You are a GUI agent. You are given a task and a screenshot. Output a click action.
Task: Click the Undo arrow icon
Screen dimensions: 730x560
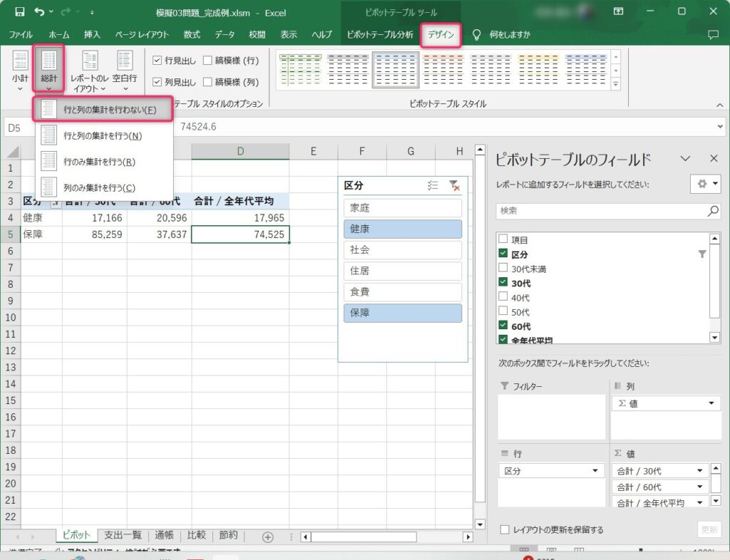[x=39, y=12]
